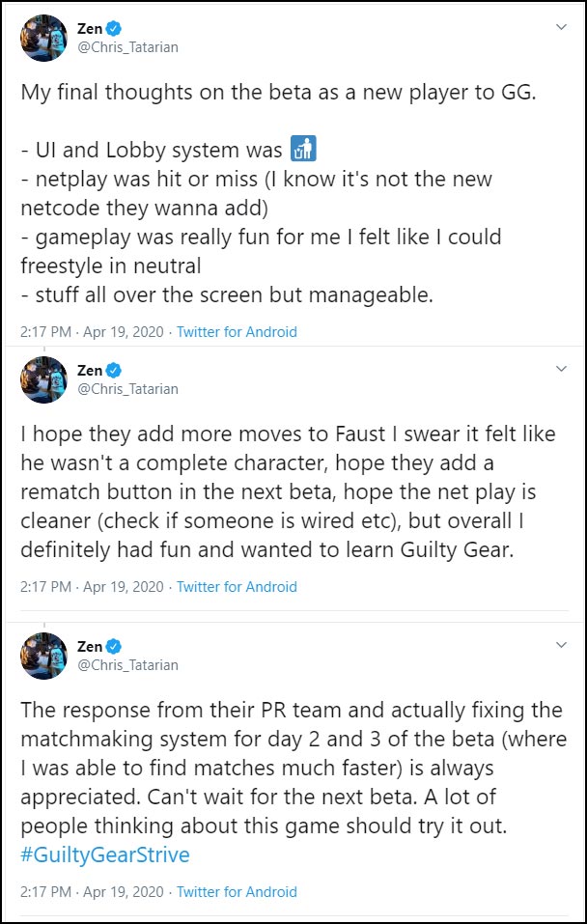Open the timestamp under the #GuiltyGearStrive tweet

pos(93,892)
